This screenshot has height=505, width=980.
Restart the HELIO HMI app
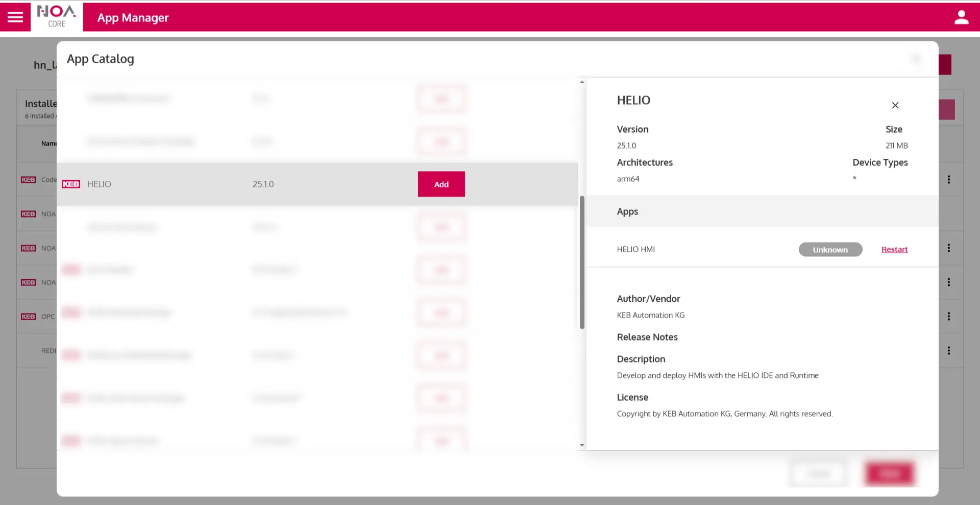[894, 250]
